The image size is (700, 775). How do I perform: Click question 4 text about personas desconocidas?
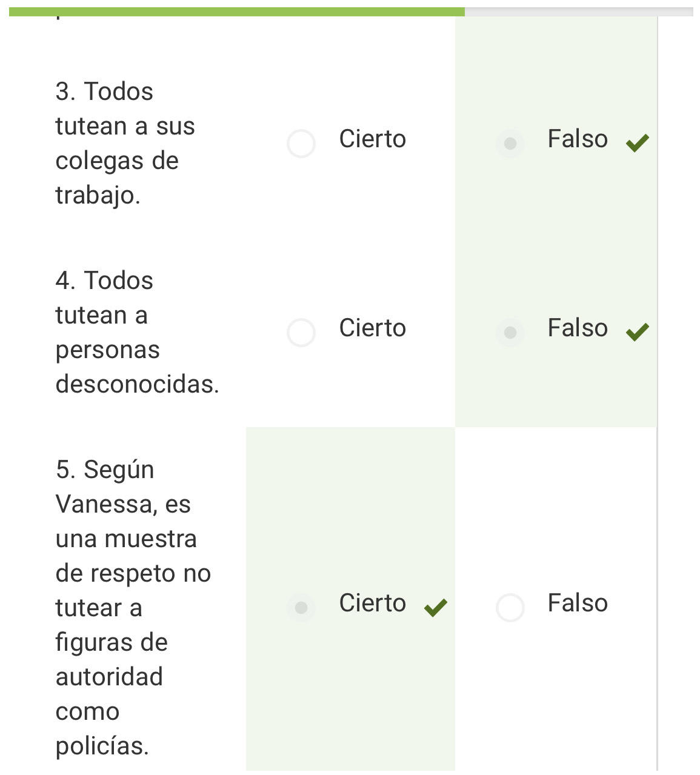tap(136, 332)
